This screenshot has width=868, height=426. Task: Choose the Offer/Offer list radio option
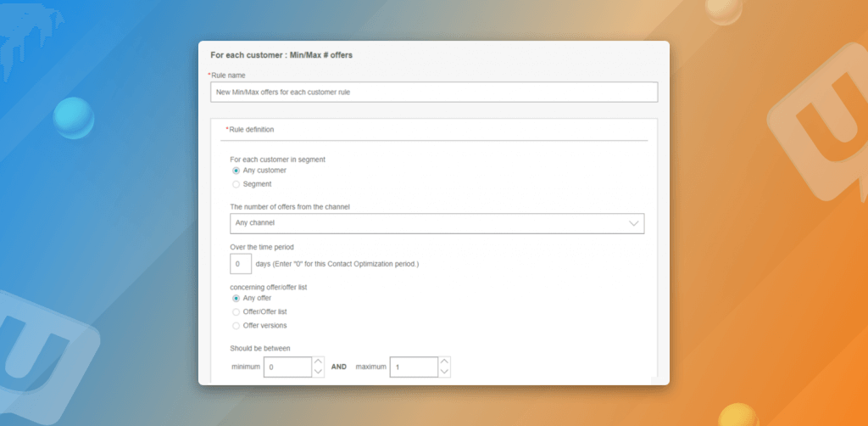(x=236, y=311)
